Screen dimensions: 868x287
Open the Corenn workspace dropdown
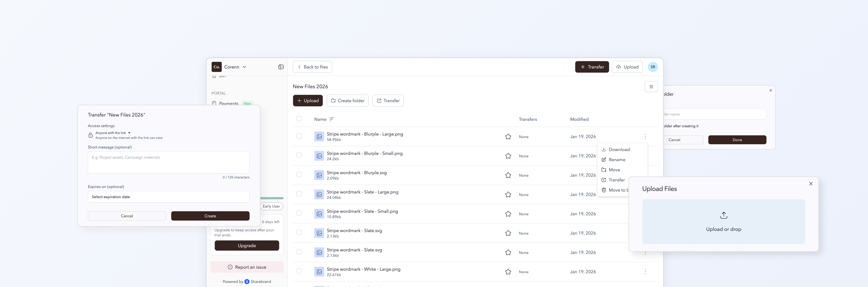click(235, 67)
